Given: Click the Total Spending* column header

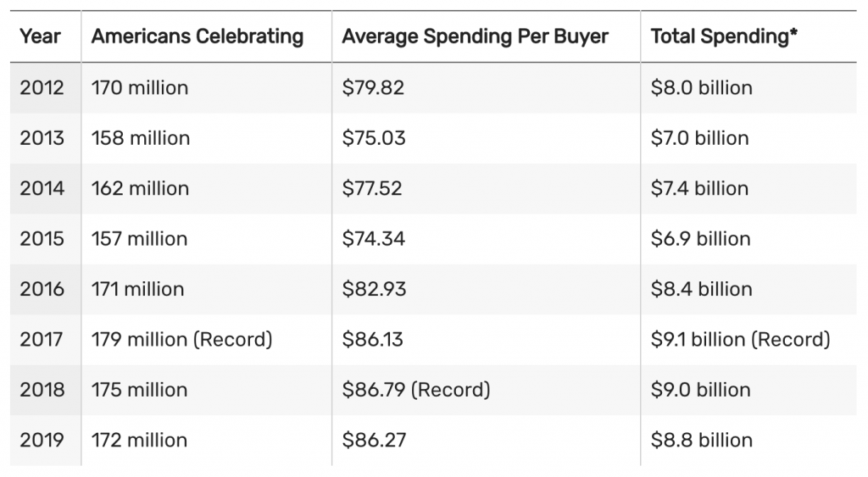Looking at the screenshot, I should (x=724, y=36).
